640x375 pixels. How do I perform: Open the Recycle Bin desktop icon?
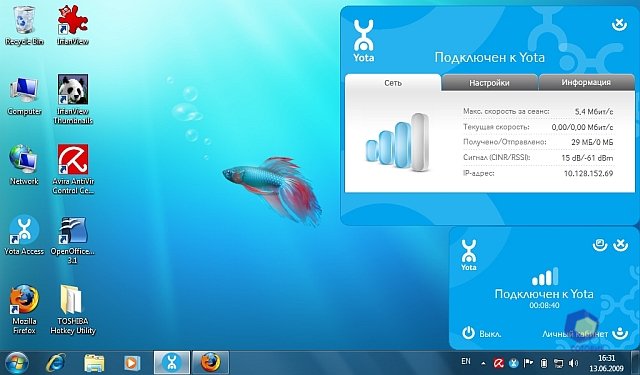24,26
